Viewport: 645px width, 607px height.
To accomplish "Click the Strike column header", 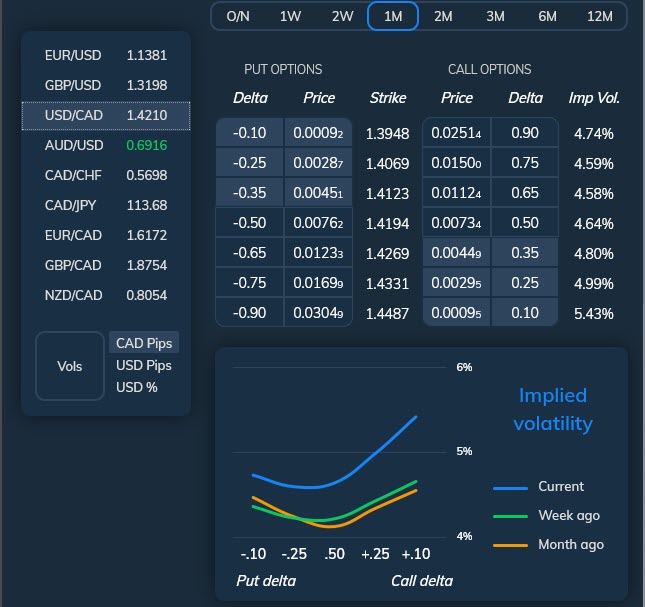I will [387, 98].
